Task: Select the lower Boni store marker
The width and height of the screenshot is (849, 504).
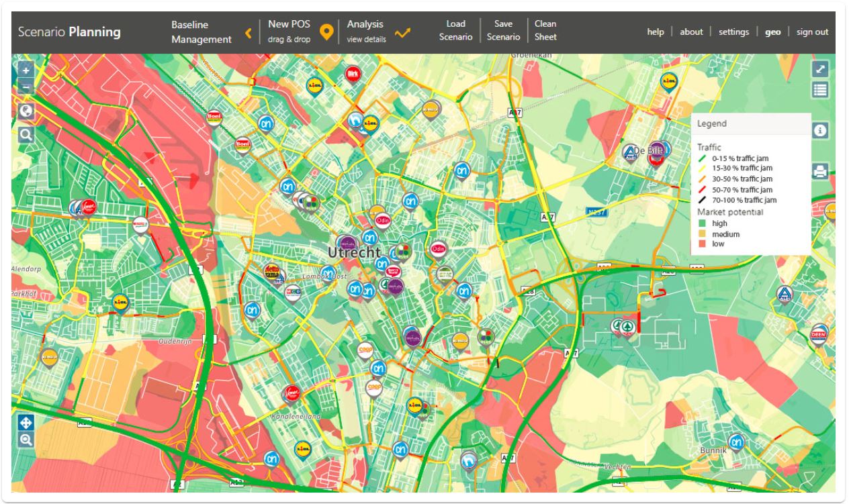Action: click(242, 144)
